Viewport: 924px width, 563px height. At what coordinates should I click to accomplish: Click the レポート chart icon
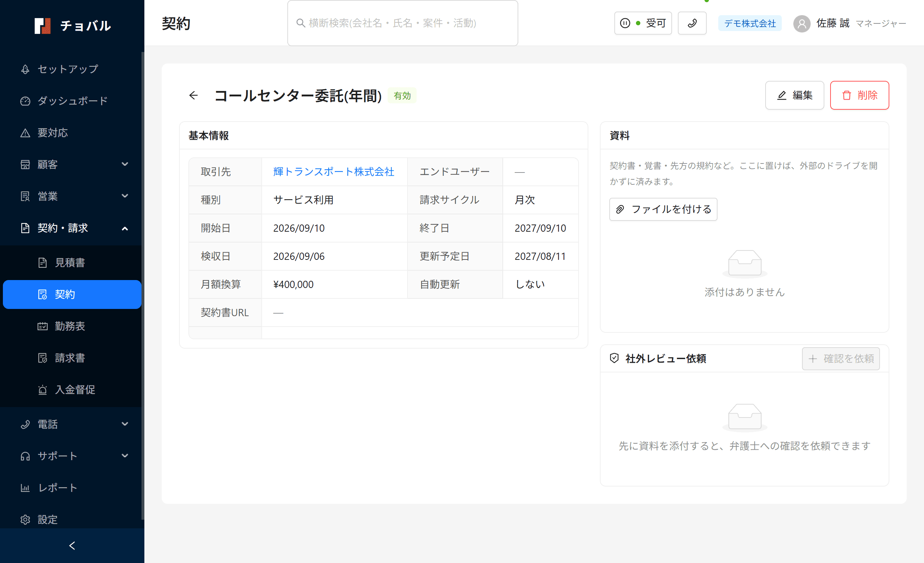pyautogui.click(x=25, y=488)
